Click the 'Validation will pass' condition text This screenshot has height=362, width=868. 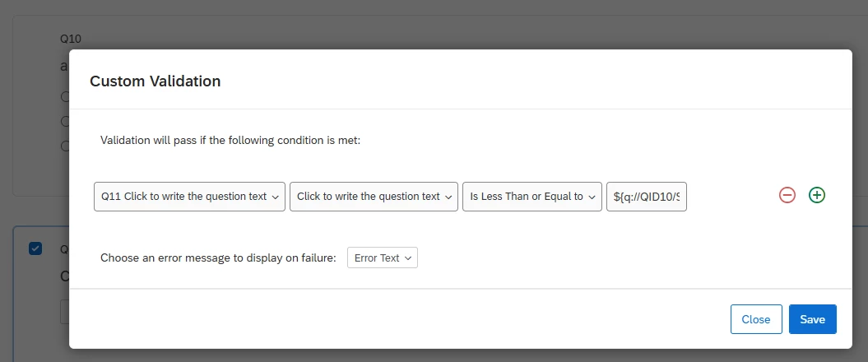pyautogui.click(x=230, y=140)
